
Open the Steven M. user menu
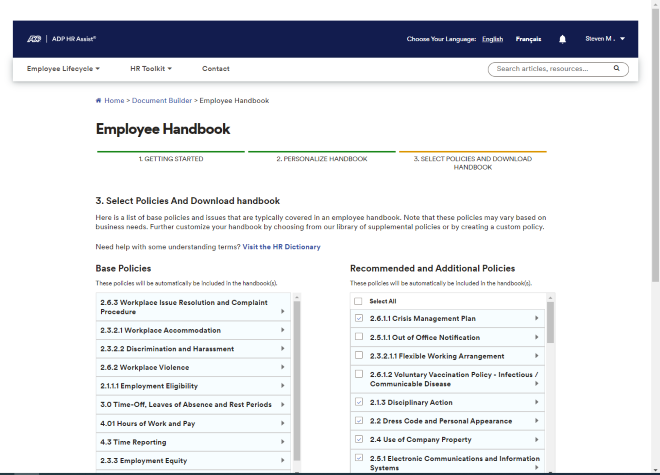pyautogui.click(x=605, y=39)
